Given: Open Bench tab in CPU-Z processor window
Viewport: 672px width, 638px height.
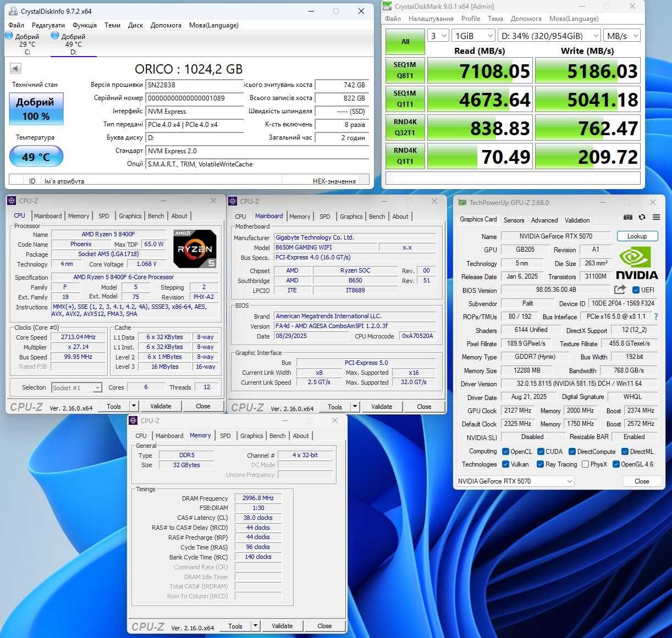Looking at the screenshot, I should click(156, 216).
